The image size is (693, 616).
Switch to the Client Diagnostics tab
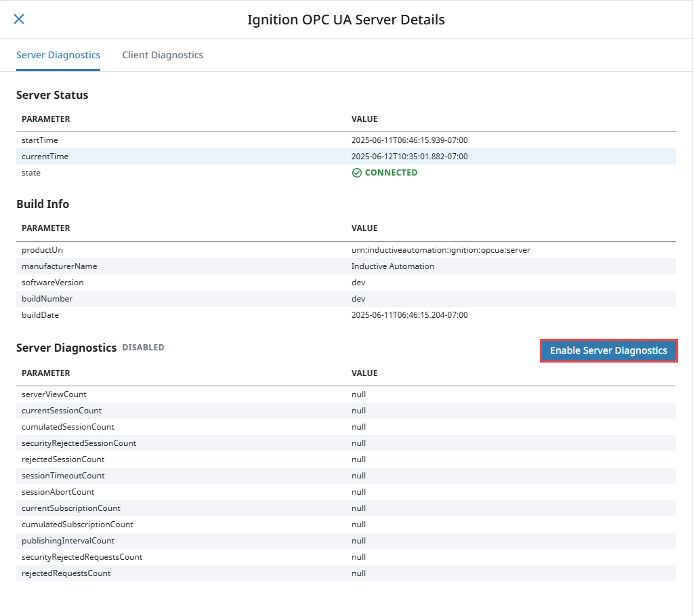pyautogui.click(x=163, y=55)
